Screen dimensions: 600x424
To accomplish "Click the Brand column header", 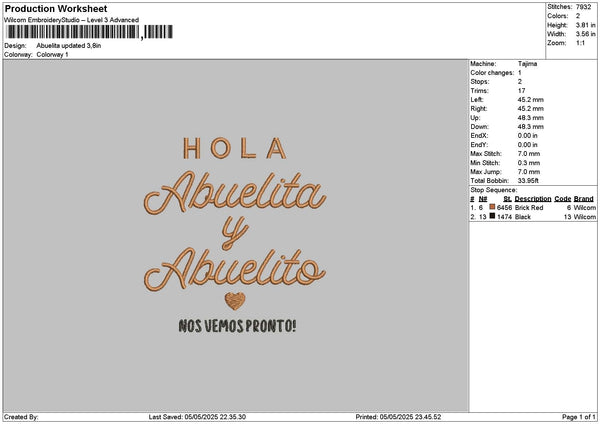I will [584, 198].
